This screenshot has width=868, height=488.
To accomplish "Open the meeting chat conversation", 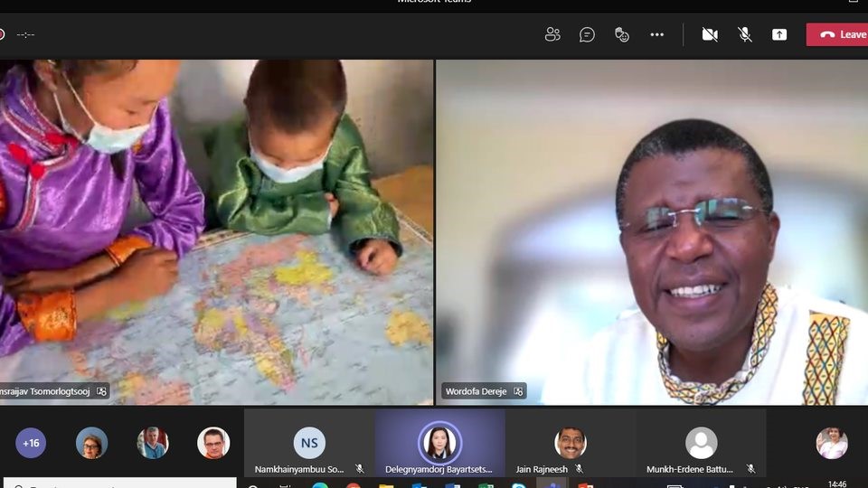I will point(587,34).
